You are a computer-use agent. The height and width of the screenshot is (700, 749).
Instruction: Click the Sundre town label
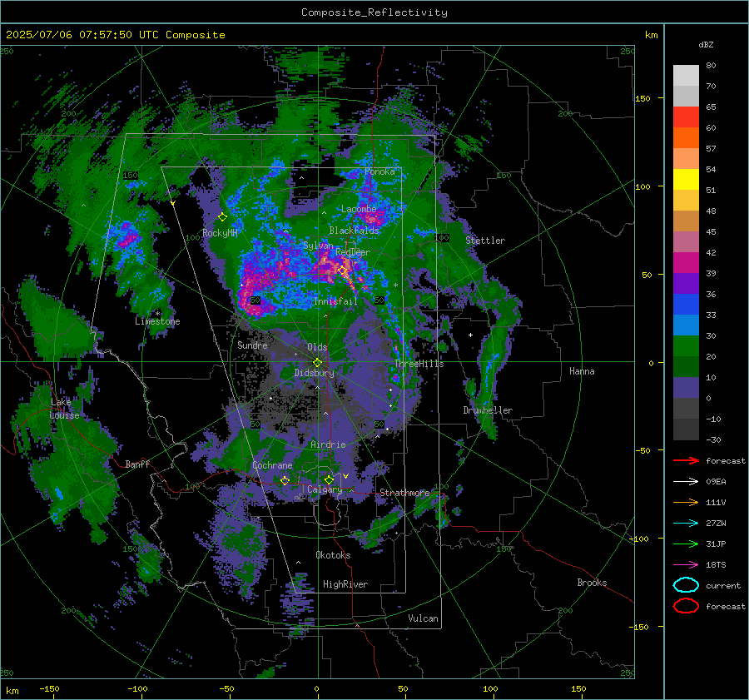coord(252,345)
